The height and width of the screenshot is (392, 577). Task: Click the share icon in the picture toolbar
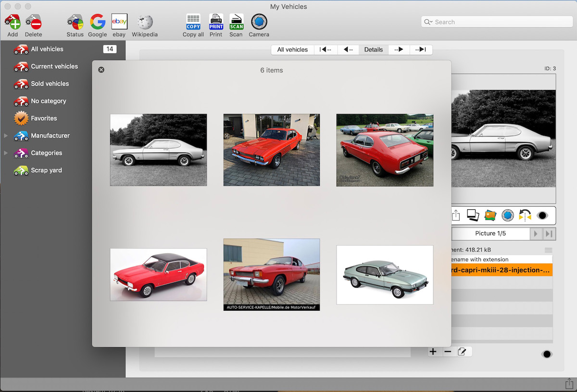coord(456,215)
